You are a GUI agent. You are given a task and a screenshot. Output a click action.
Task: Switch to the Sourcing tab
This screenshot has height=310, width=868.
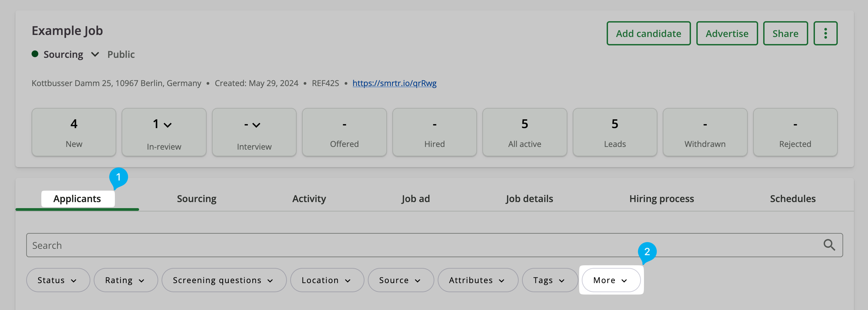197,199
